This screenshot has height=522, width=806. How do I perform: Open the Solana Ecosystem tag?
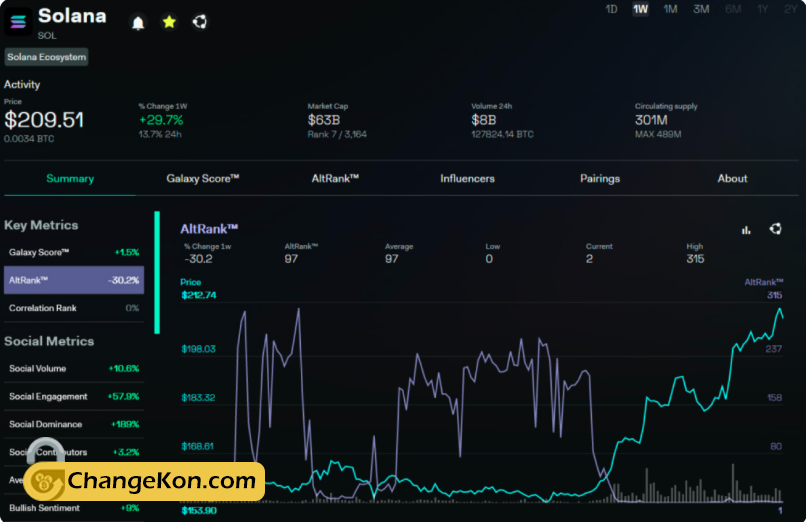46,57
